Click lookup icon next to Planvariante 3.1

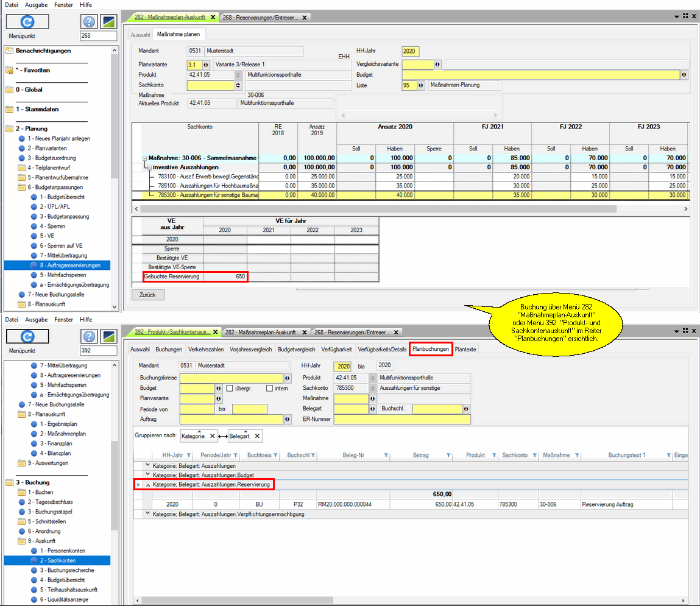[x=205, y=65]
